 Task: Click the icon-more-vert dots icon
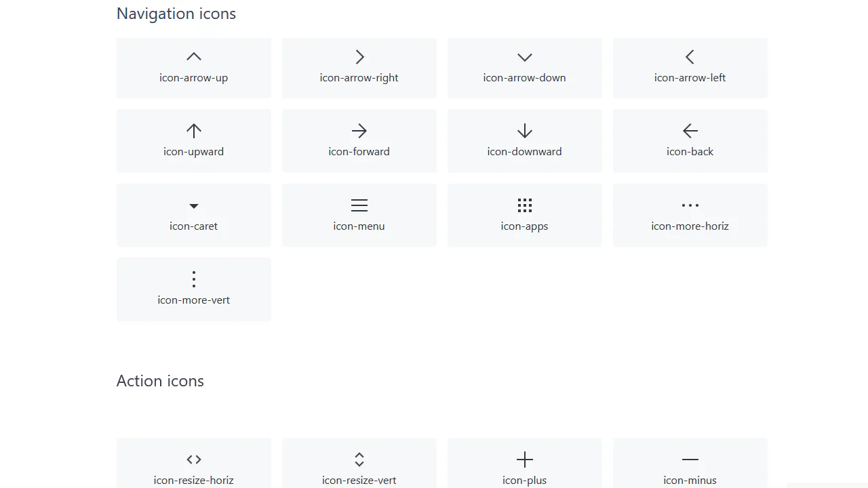click(x=194, y=279)
